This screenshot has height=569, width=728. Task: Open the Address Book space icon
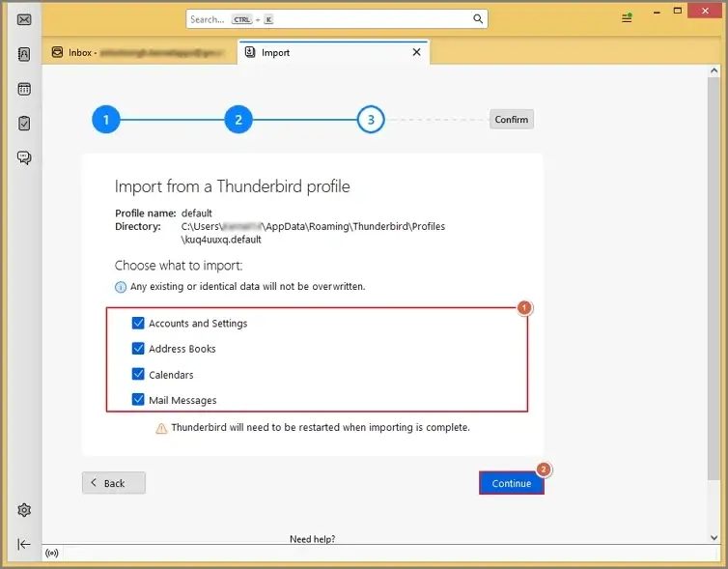click(x=24, y=54)
